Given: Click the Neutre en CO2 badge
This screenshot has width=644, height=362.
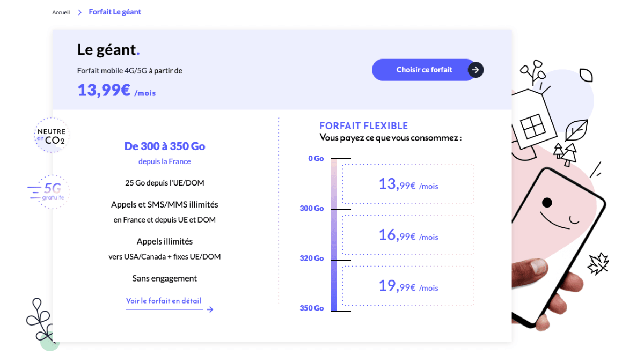Looking at the screenshot, I should (x=52, y=136).
